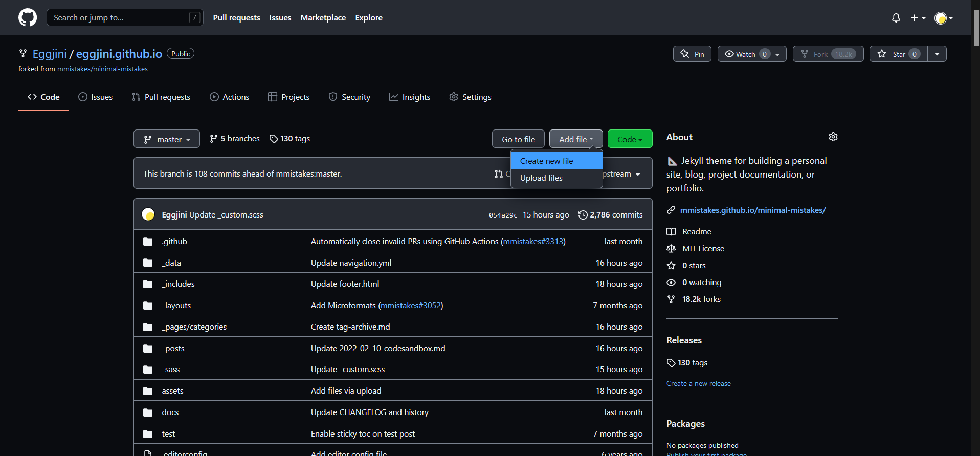The width and height of the screenshot is (980, 456).
Task: Open Explore in top navigation
Action: [369, 17]
